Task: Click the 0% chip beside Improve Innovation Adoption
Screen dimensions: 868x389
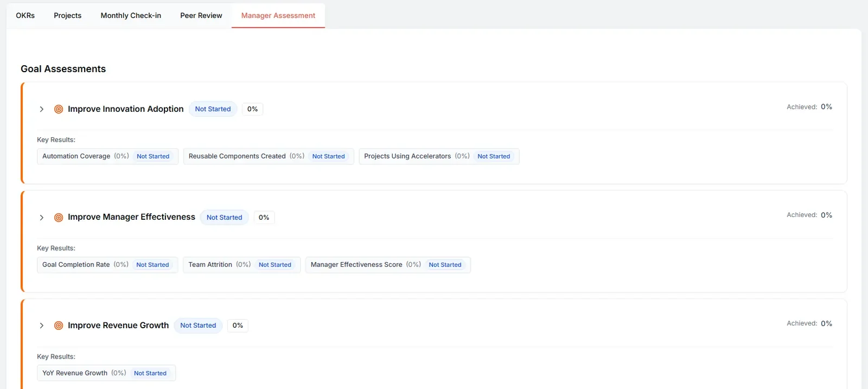Action: click(252, 109)
